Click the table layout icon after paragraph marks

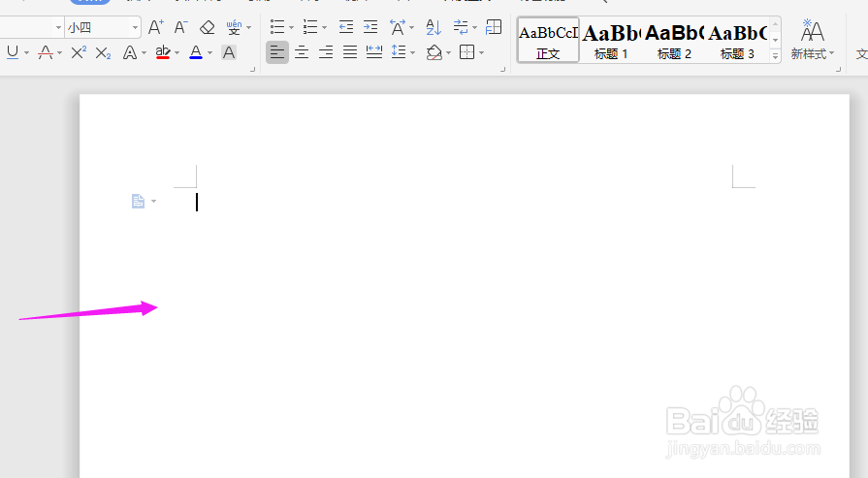click(x=494, y=26)
